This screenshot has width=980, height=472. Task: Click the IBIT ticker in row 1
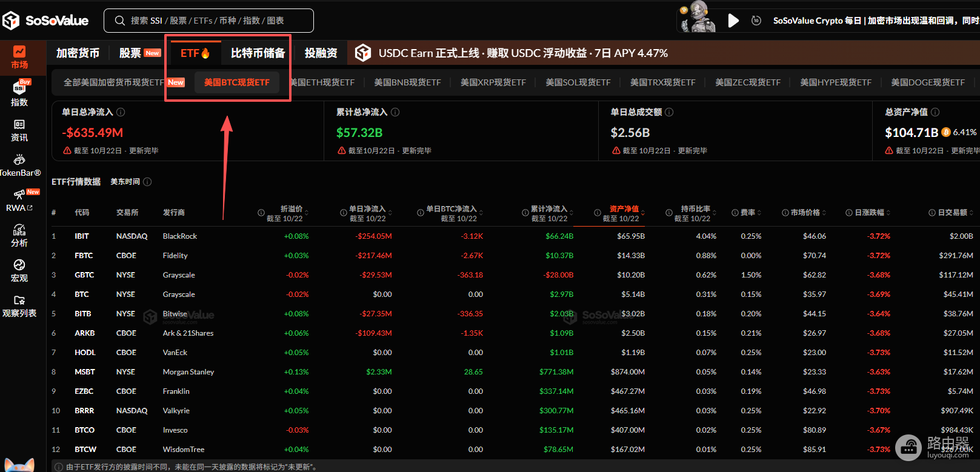[82, 236]
